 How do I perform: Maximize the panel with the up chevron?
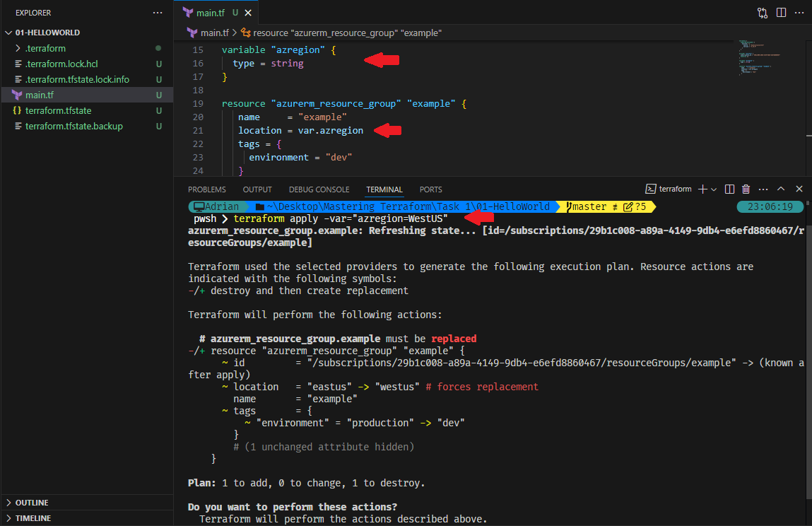click(x=781, y=189)
